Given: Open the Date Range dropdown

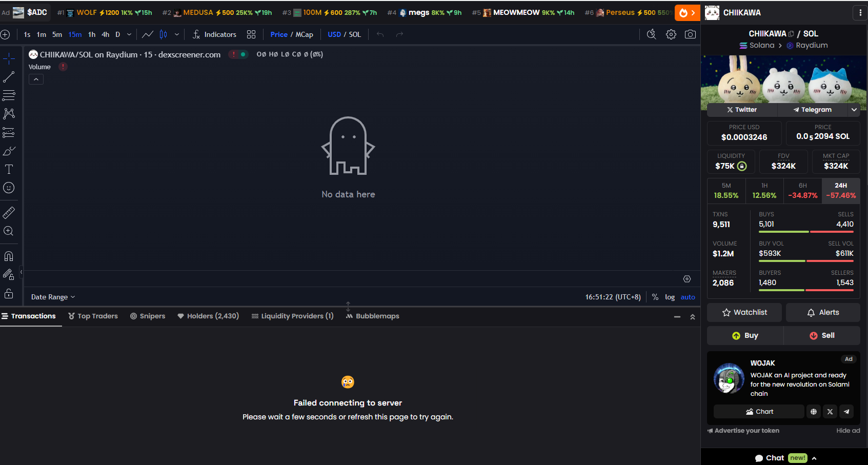Looking at the screenshot, I should (x=53, y=297).
